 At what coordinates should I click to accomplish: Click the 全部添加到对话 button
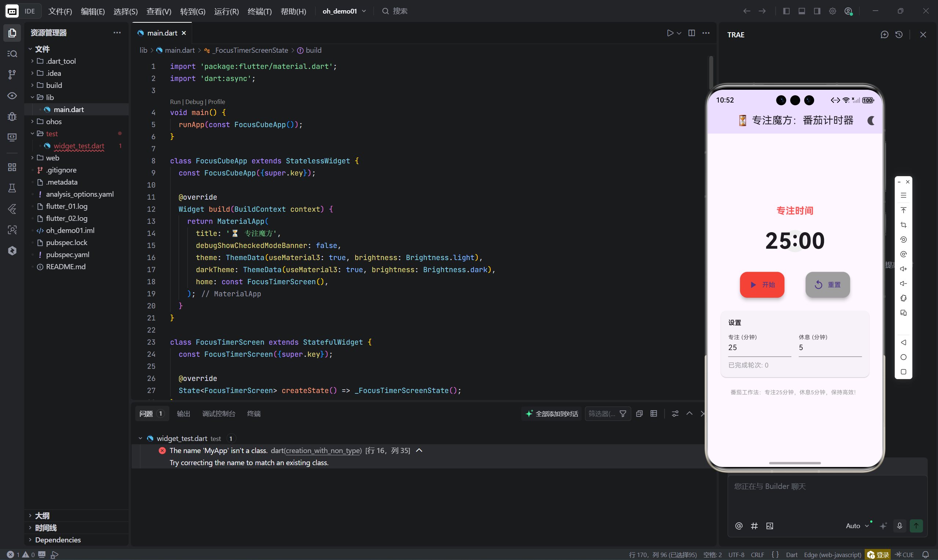point(552,413)
